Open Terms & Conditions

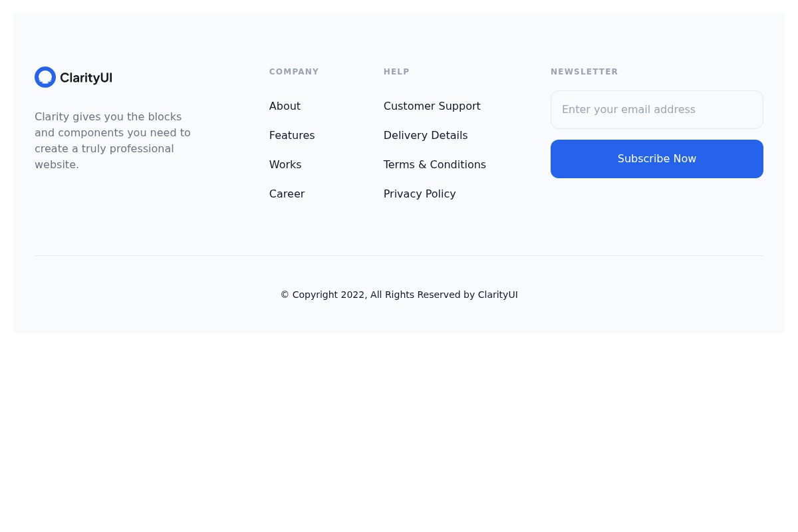434,164
